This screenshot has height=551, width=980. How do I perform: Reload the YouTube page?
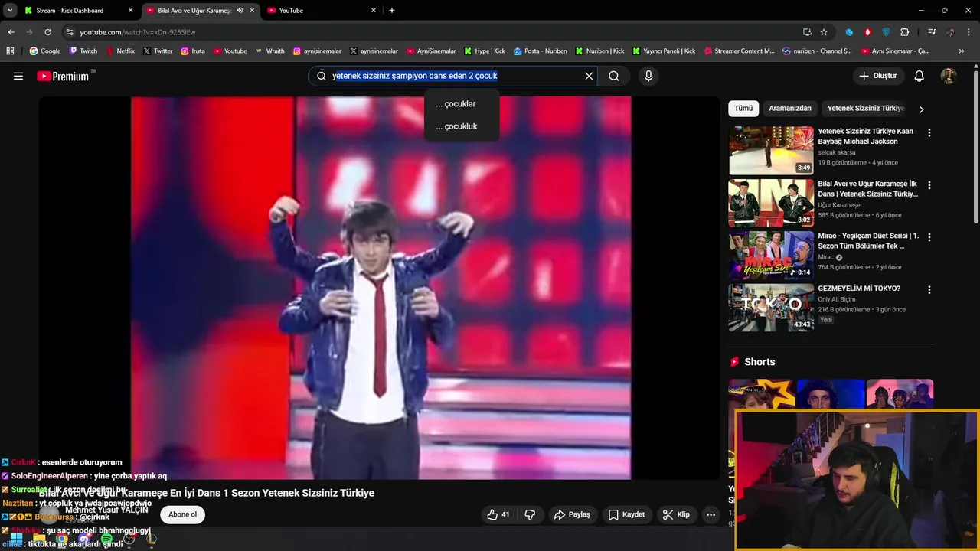click(x=47, y=32)
